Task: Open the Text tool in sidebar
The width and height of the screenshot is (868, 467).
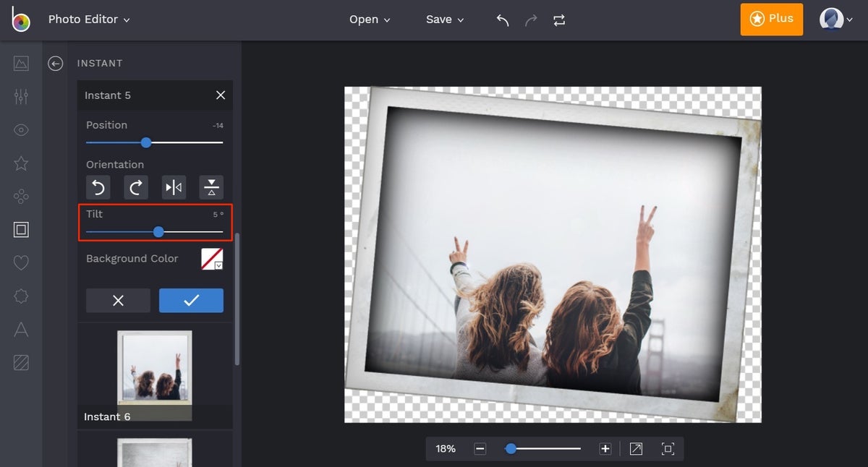Action: click(21, 330)
